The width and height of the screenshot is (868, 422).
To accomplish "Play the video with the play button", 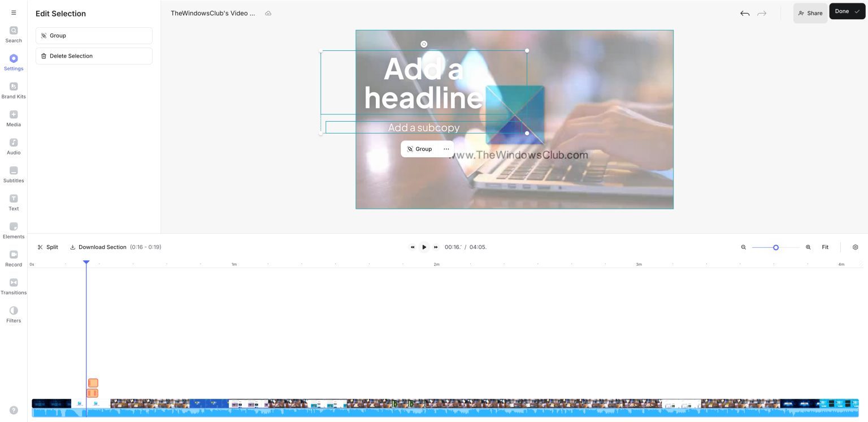I will click(424, 247).
